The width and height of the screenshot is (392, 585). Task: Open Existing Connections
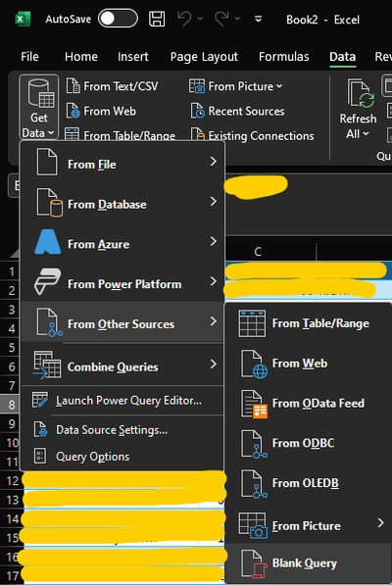(252, 135)
